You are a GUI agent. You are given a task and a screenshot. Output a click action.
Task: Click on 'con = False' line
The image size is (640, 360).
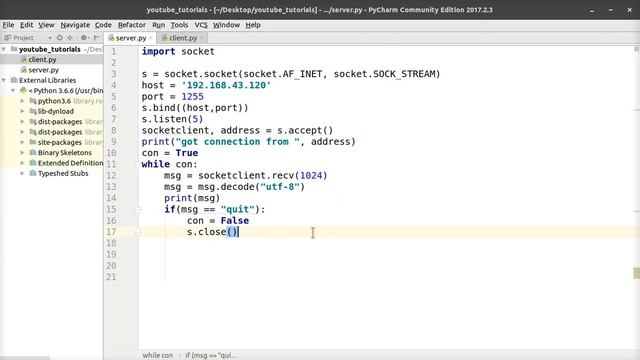(x=218, y=221)
